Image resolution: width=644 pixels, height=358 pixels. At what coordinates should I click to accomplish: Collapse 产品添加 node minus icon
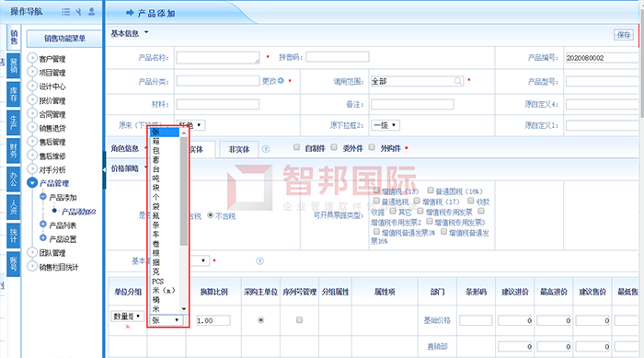pyautogui.click(x=42, y=196)
